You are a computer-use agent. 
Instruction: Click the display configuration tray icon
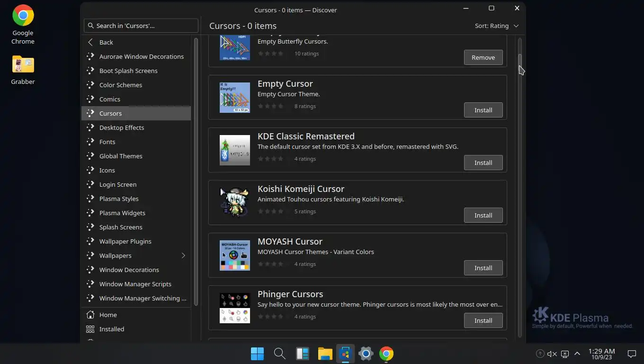click(x=564, y=354)
